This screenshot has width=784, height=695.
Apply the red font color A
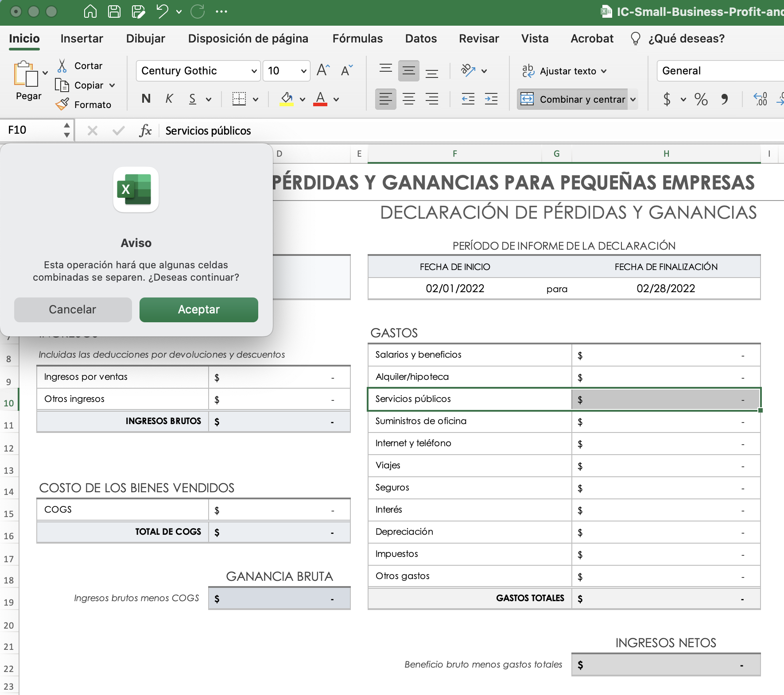[x=320, y=99]
